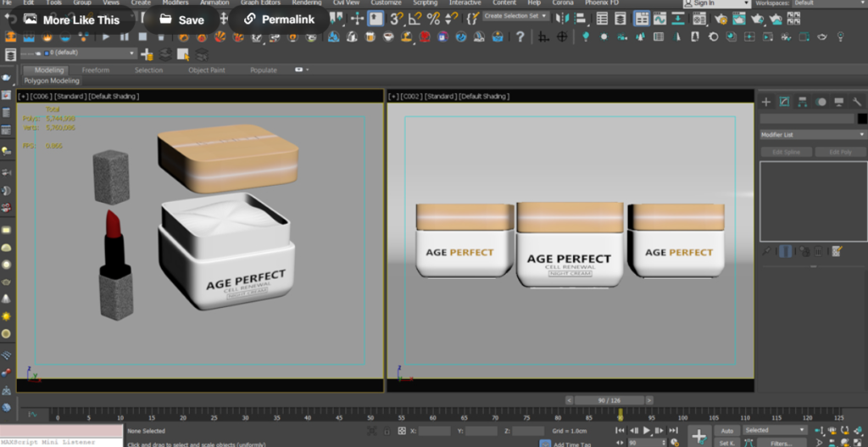
Task: Click the crop frame icon
Action: (x=543, y=37)
